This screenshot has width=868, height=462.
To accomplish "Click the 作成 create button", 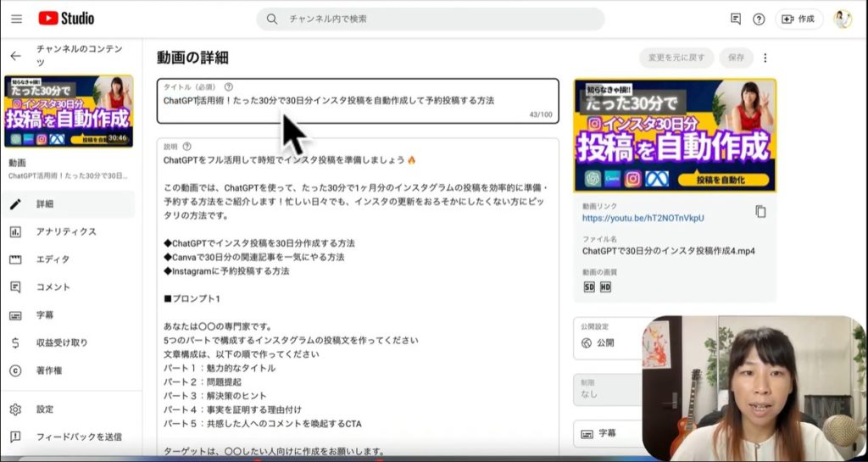I will click(x=798, y=19).
